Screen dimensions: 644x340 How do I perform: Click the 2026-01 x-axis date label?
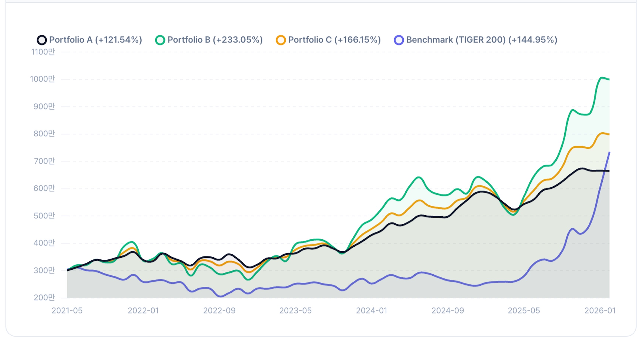click(600, 311)
